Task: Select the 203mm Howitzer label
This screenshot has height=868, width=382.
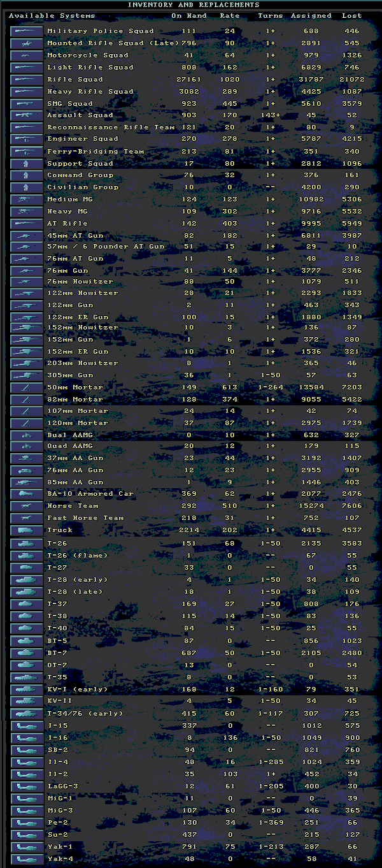Action: (83, 363)
